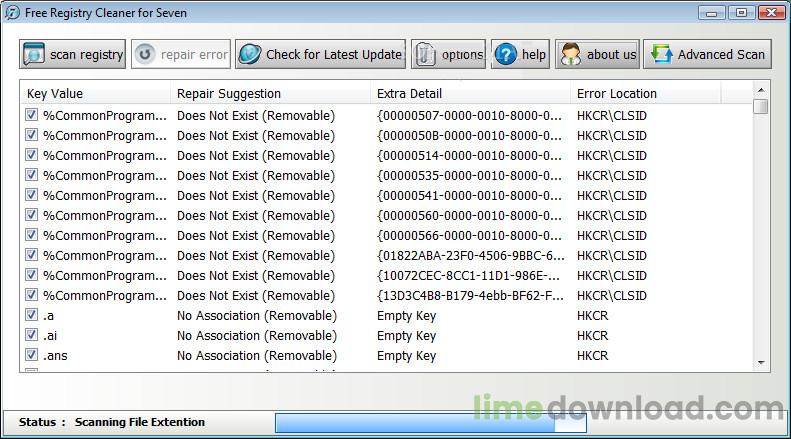Click the Scanning File Extention status text
791x439 pixels.
140,422
